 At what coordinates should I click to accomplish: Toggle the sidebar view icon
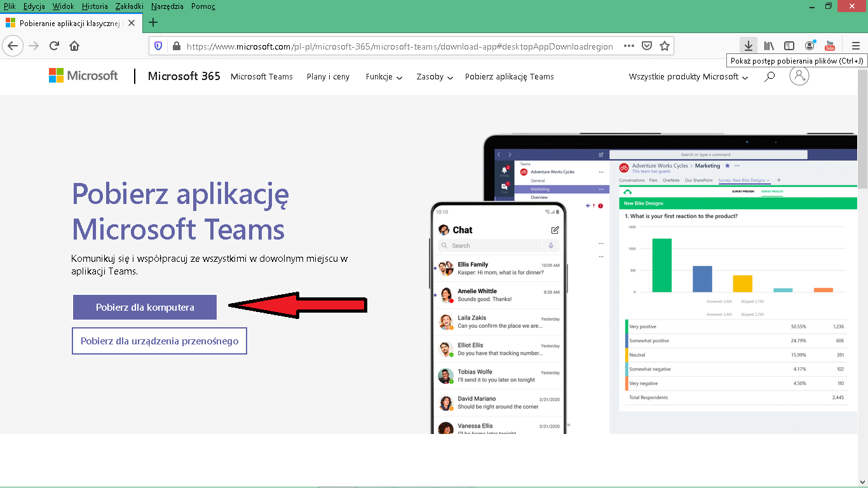tap(789, 46)
